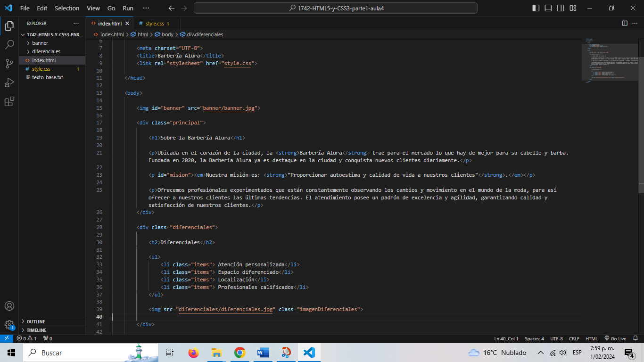Image resolution: width=644 pixels, height=362 pixels.
Task: Open the Run menu
Action: 128,8
